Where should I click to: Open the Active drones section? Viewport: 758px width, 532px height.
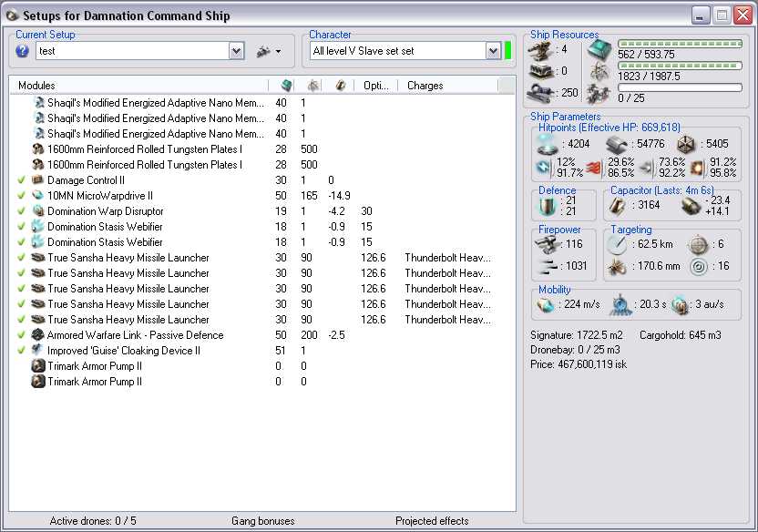[x=93, y=521]
